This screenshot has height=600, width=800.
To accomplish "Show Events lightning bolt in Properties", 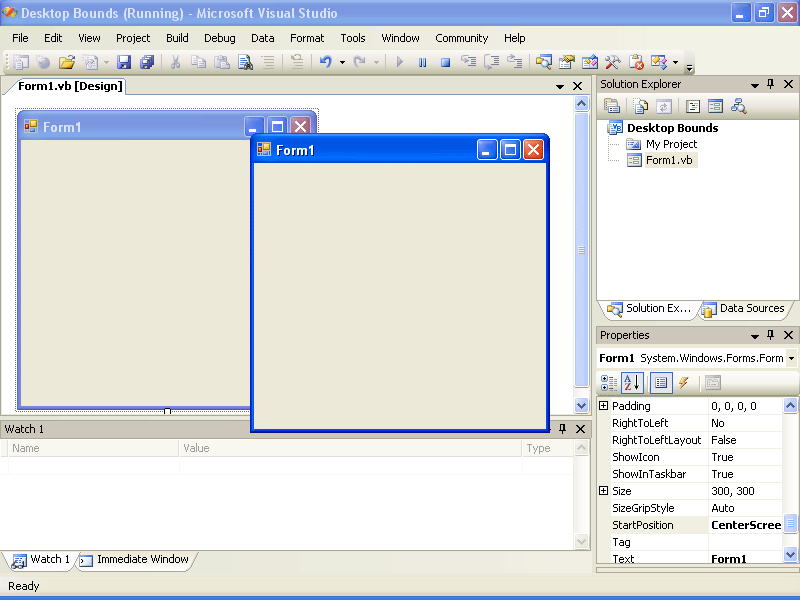I will tap(684, 382).
